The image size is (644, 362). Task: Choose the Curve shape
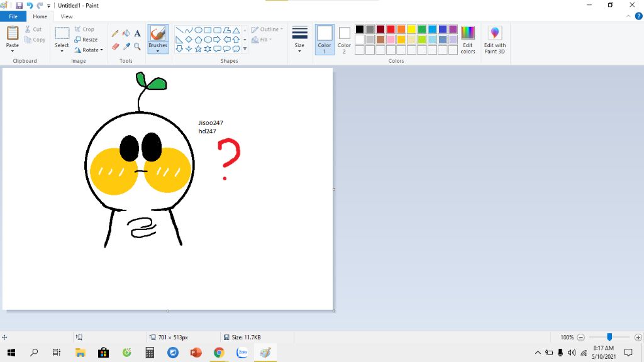[189, 30]
